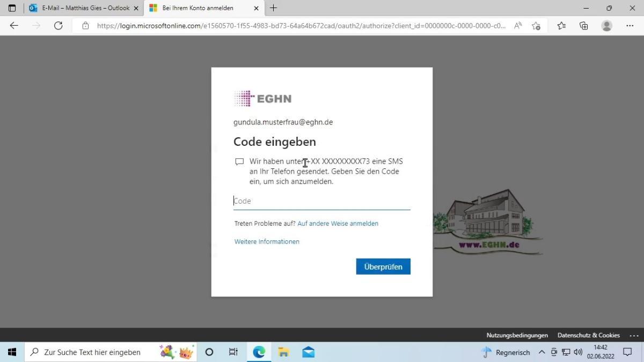
Task: Open the Favorites list icon
Action: pyautogui.click(x=561, y=26)
